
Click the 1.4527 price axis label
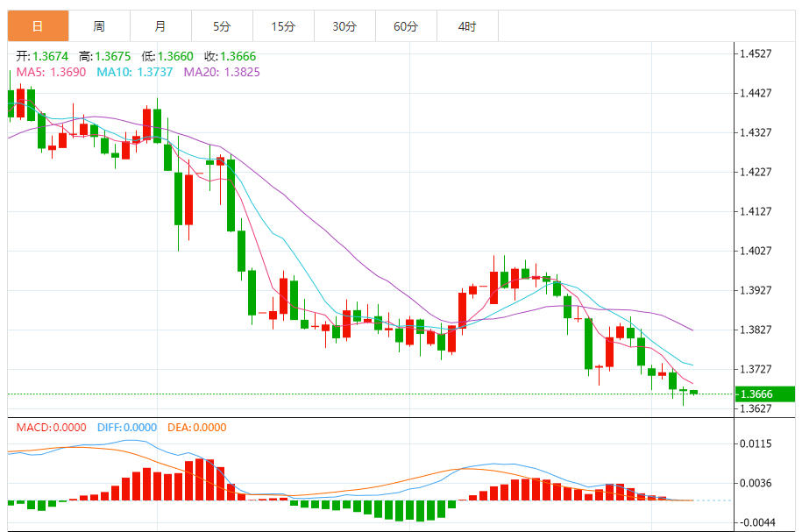pos(756,53)
